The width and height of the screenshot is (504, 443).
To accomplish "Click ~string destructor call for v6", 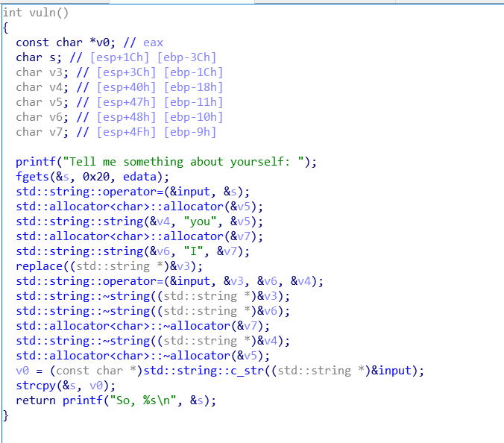I will click(x=153, y=311).
